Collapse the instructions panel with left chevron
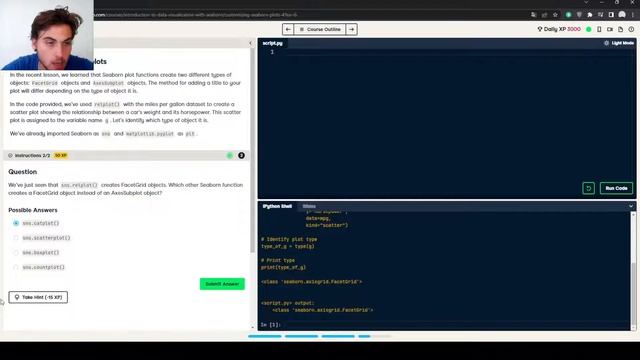 point(251,43)
